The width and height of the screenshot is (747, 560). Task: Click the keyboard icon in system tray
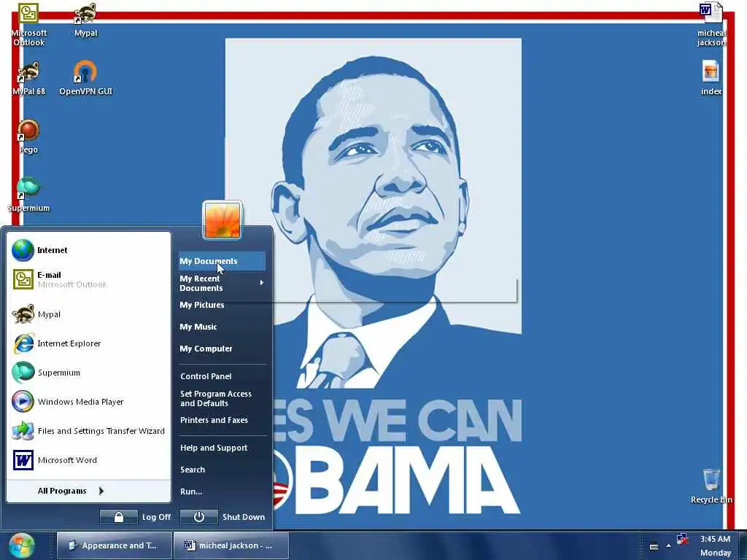click(654, 547)
